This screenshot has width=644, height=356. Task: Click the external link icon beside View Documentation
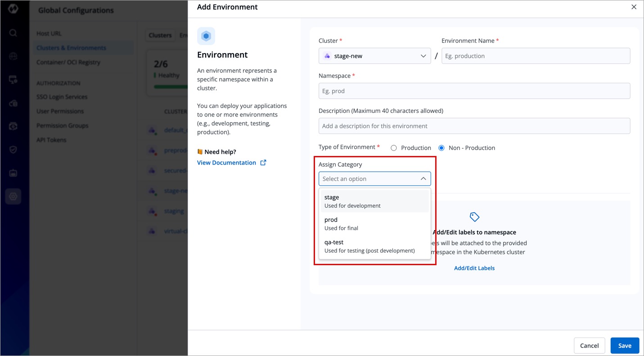263,163
